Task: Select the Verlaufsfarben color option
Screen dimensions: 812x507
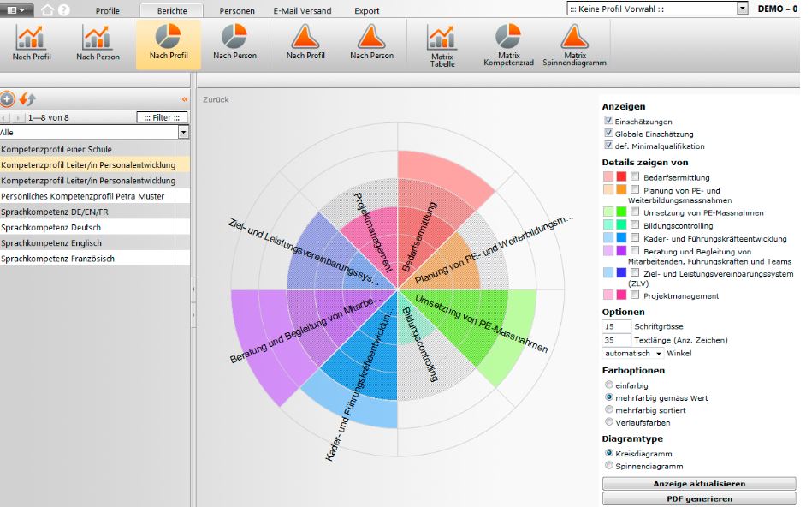Action: coord(608,422)
